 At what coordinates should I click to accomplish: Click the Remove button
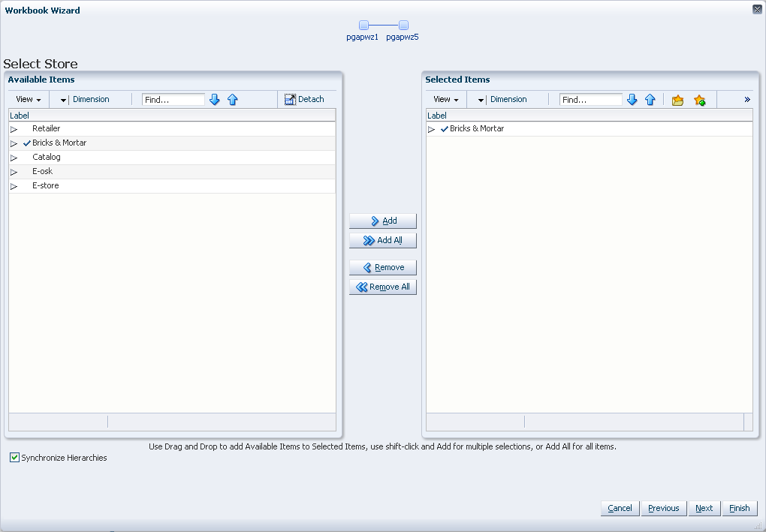pyautogui.click(x=383, y=267)
